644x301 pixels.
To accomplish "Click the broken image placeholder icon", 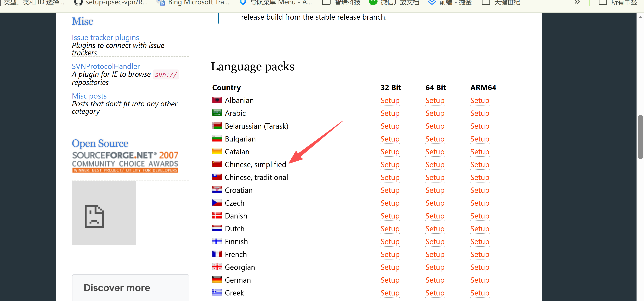I will tap(94, 216).
